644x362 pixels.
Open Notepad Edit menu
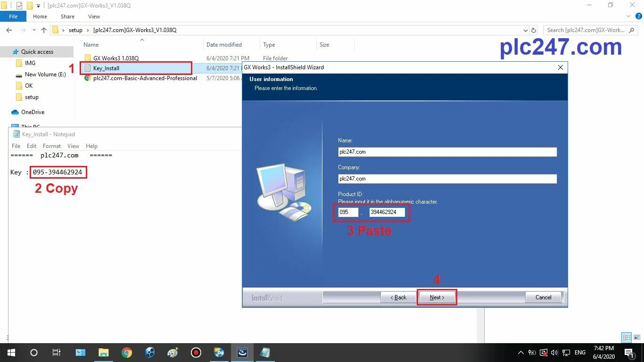click(x=32, y=146)
